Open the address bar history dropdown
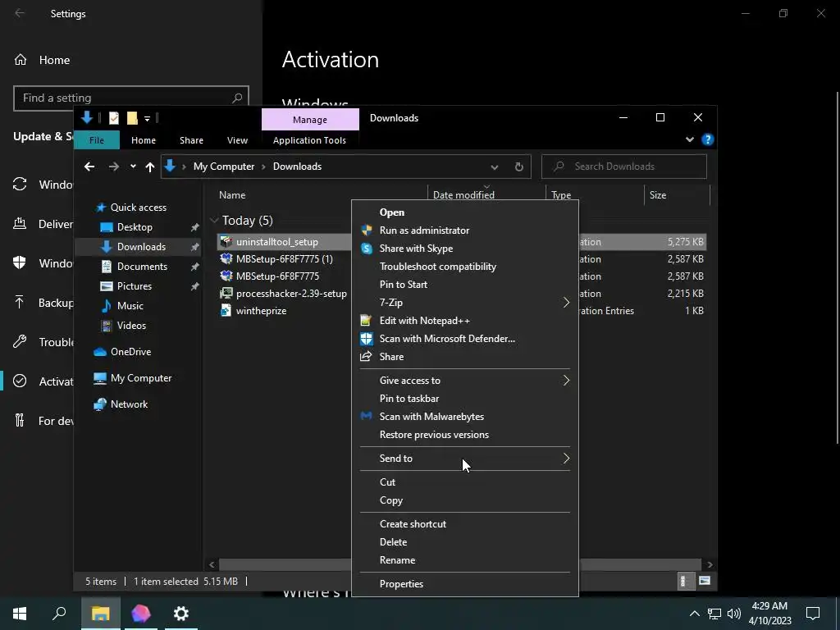840x630 pixels. (x=495, y=167)
